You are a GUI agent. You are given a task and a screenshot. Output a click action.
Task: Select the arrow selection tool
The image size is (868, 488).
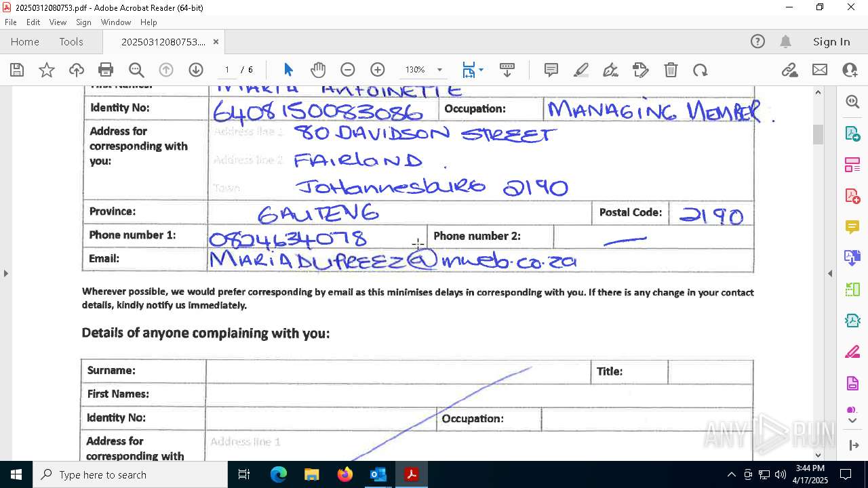[x=288, y=70]
